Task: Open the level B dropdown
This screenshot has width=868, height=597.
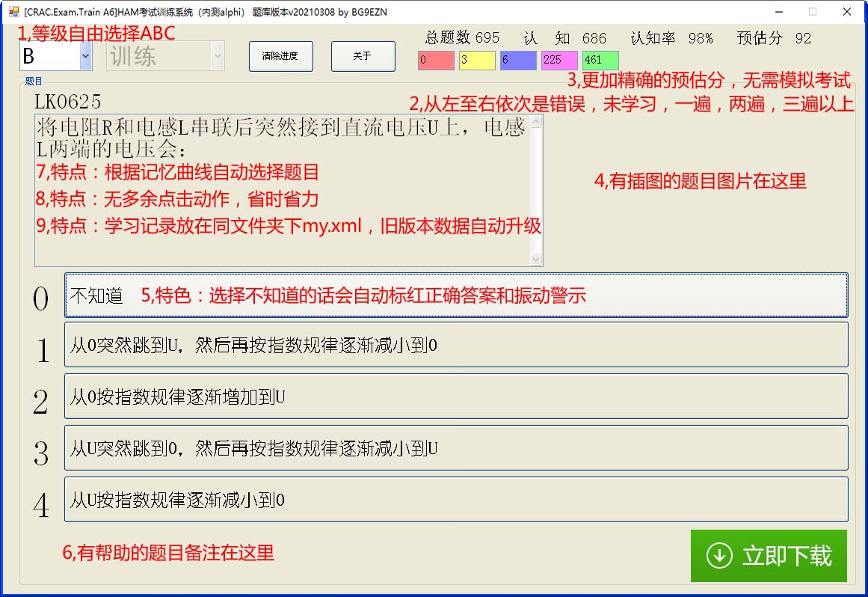Action: (x=84, y=56)
